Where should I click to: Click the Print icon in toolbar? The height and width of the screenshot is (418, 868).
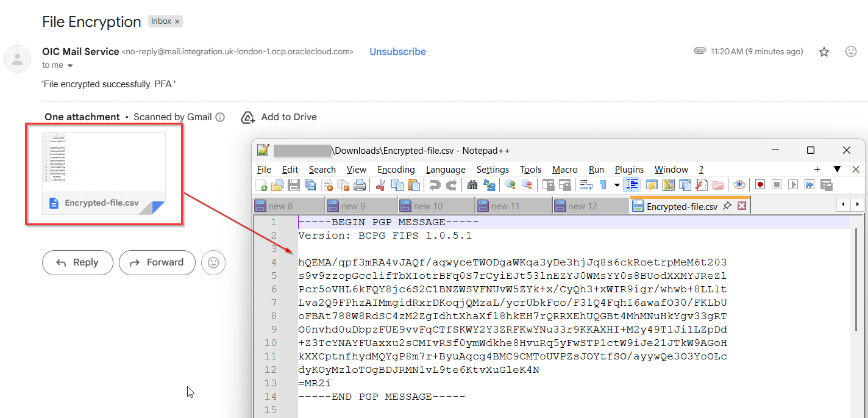pyautogui.click(x=360, y=185)
